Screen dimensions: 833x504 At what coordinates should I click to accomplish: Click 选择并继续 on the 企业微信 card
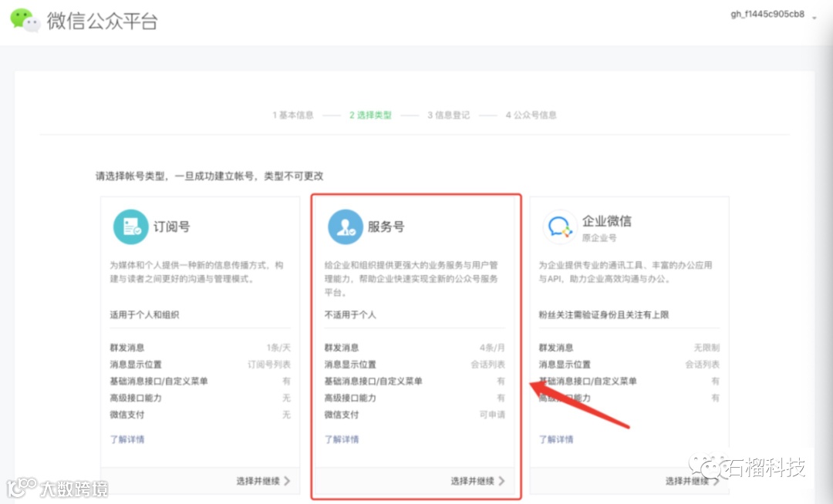click(x=693, y=481)
